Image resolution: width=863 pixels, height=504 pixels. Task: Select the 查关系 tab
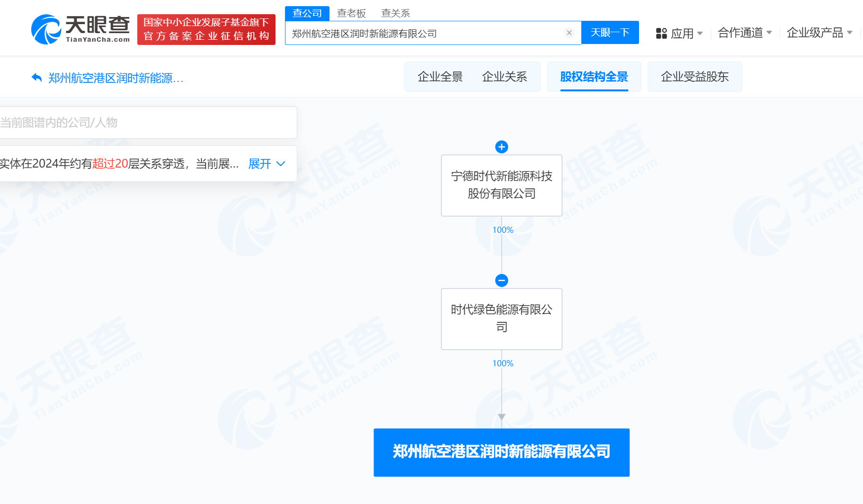[395, 13]
